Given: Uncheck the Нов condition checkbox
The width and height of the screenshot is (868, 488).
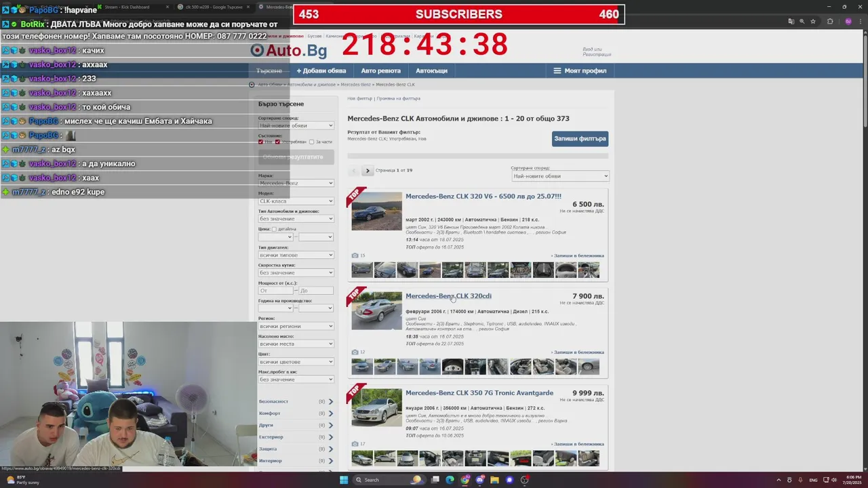Looking at the screenshot, I should click(260, 142).
